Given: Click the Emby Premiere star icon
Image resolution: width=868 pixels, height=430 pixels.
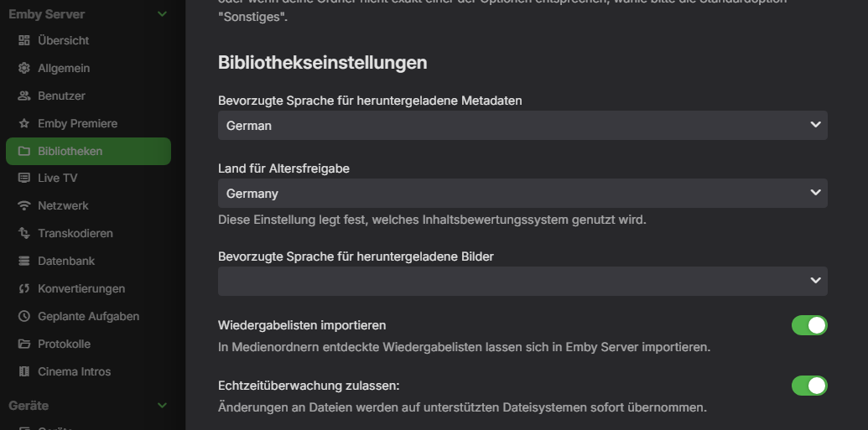Looking at the screenshot, I should (x=23, y=123).
